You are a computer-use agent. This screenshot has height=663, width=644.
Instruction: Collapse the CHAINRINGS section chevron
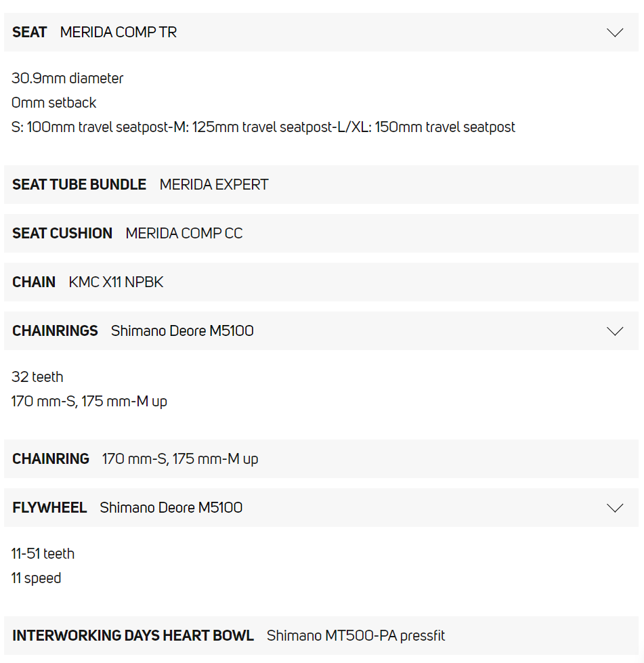click(614, 331)
